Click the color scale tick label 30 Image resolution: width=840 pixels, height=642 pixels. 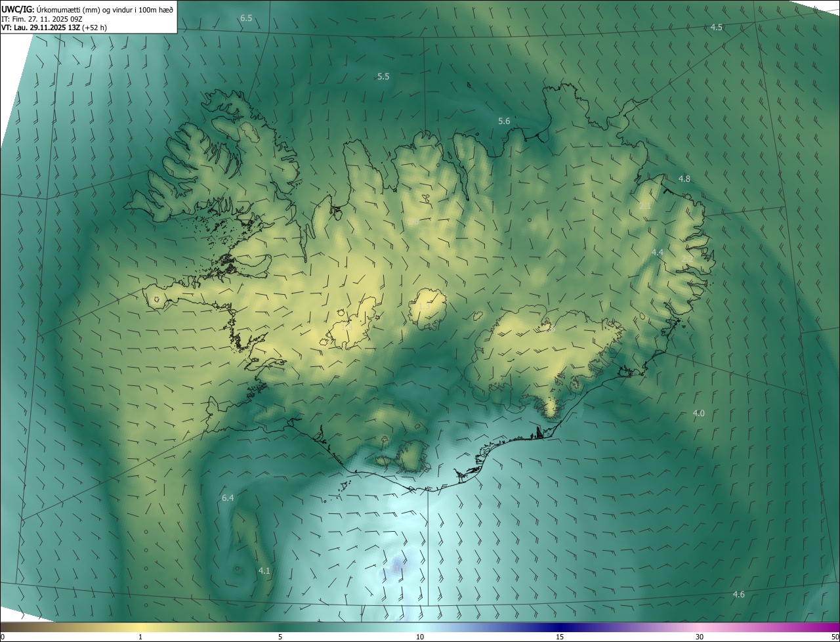700,637
